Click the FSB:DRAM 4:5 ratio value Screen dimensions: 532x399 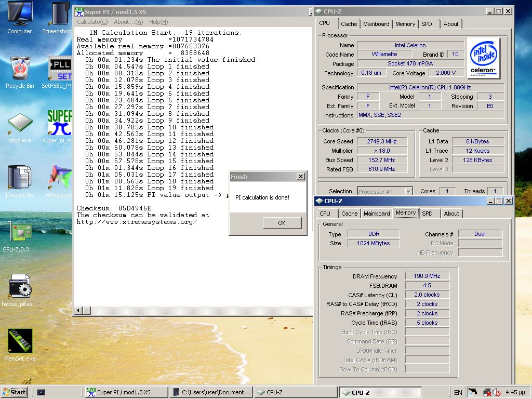coord(427,285)
